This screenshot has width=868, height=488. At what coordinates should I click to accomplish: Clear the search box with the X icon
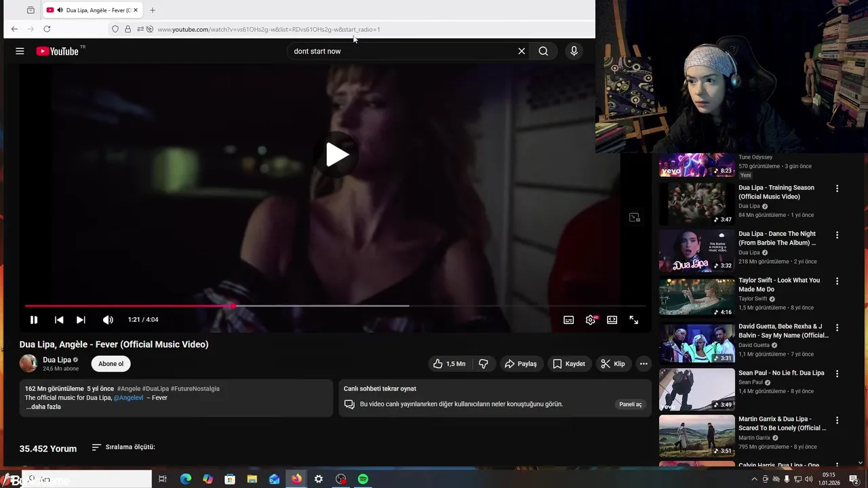[x=521, y=51]
